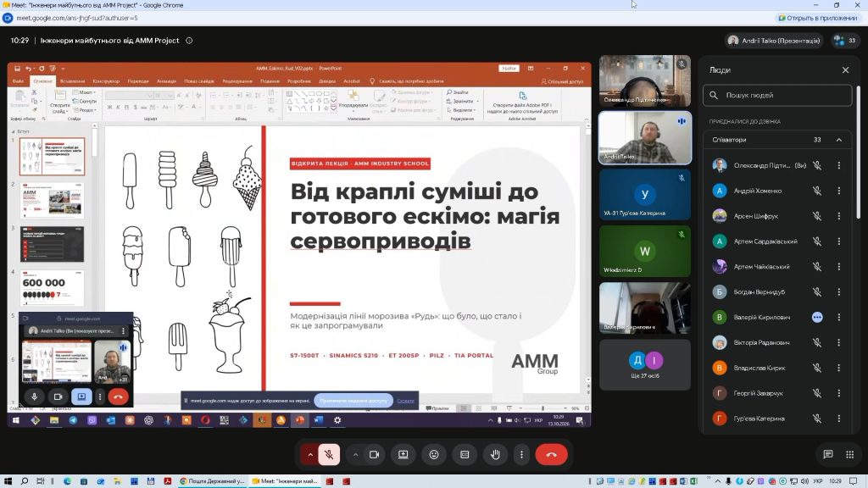This screenshot has height=488, width=868.
Task: Open options menu for Андрій Хоменко
Action: coord(838,191)
